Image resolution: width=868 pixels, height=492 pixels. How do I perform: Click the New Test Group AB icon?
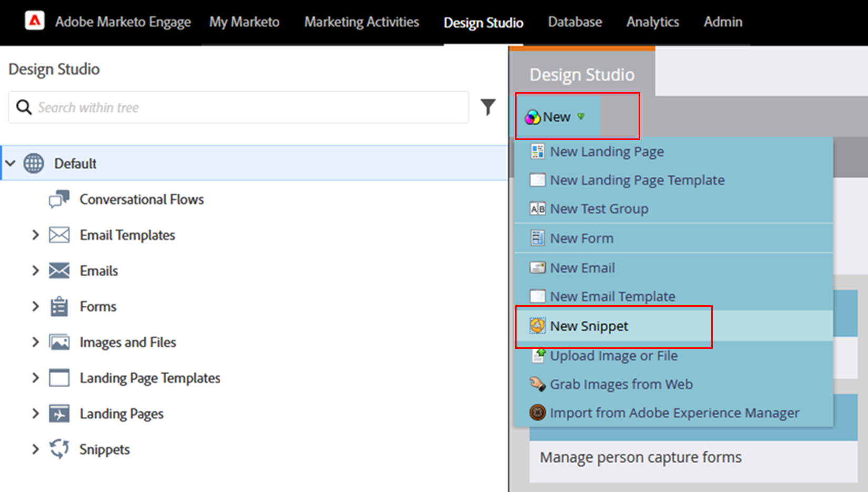pyautogui.click(x=537, y=209)
